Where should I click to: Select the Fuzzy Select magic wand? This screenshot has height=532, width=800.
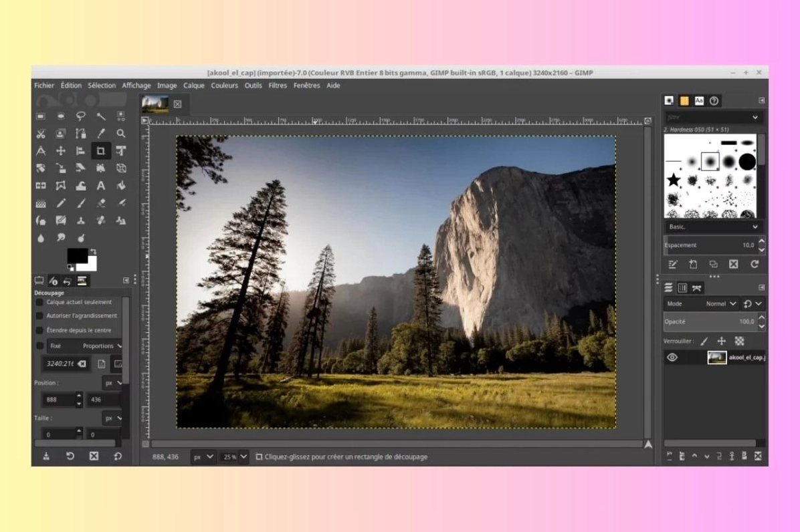point(101,116)
